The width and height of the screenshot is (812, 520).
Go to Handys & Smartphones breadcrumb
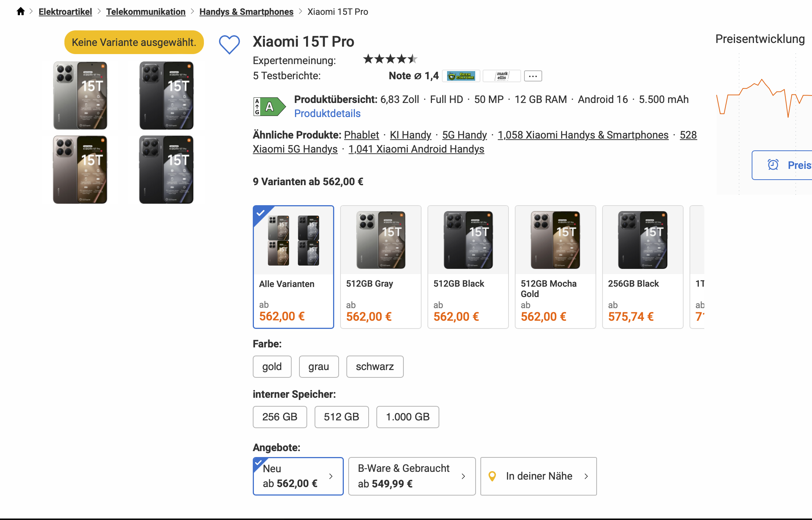click(x=246, y=12)
